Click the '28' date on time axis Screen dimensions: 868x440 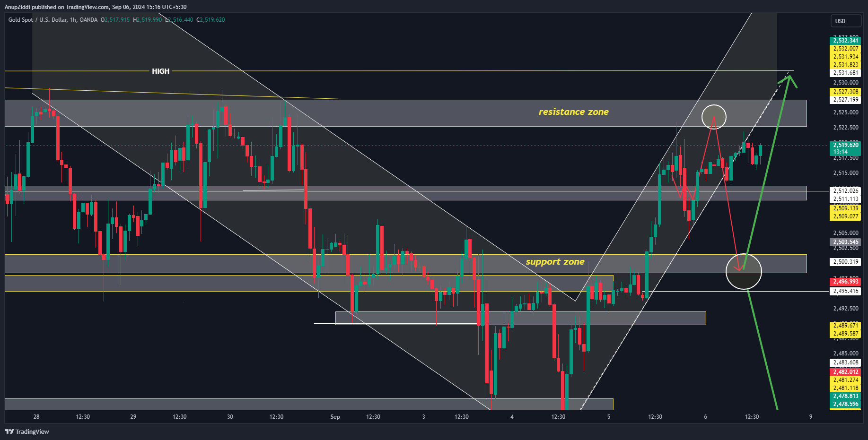tap(36, 417)
